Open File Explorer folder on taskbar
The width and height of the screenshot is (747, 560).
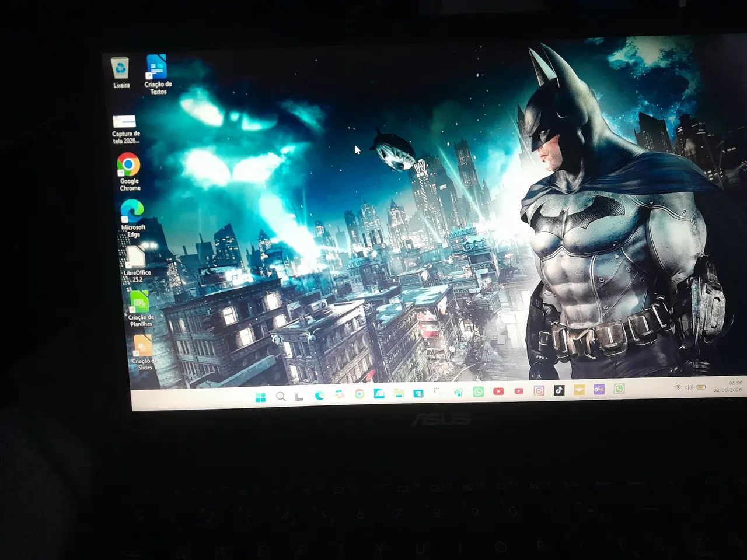click(399, 393)
